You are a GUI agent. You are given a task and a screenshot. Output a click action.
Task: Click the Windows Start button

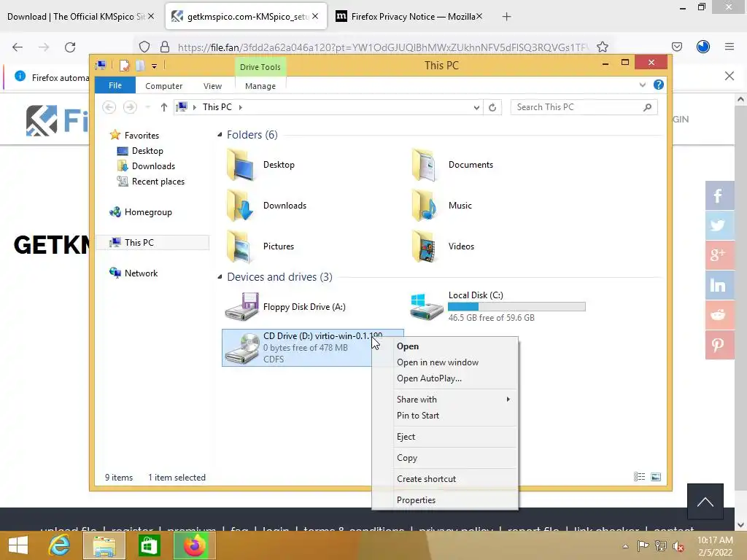point(18,545)
